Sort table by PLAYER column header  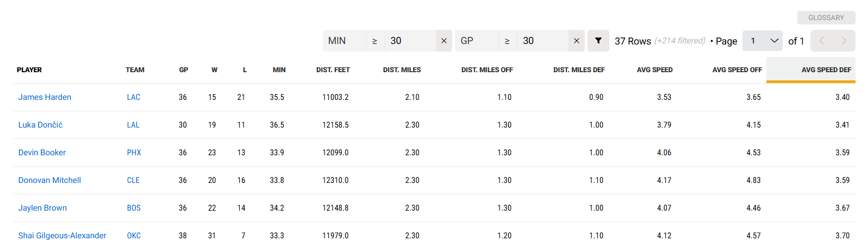(x=29, y=70)
